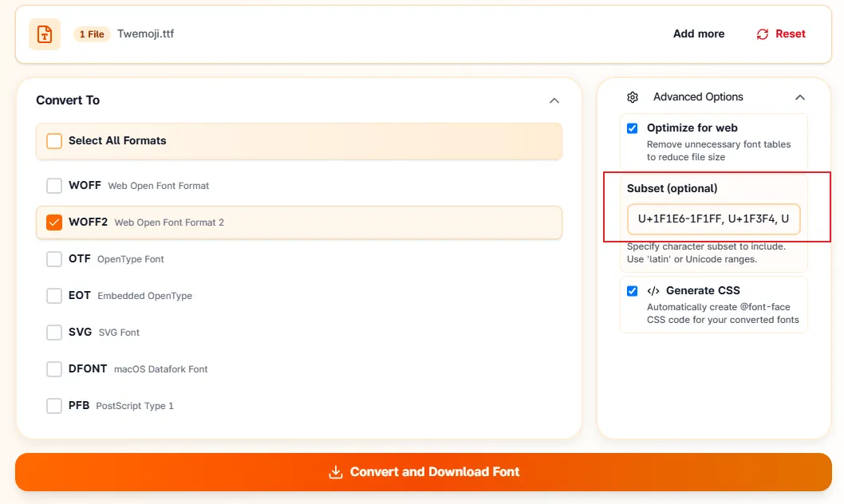The height and width of the screenshot is (504, 844).
Task: Collapse the Advanced Options panel chevron
Action: click(x=800, y=97)
